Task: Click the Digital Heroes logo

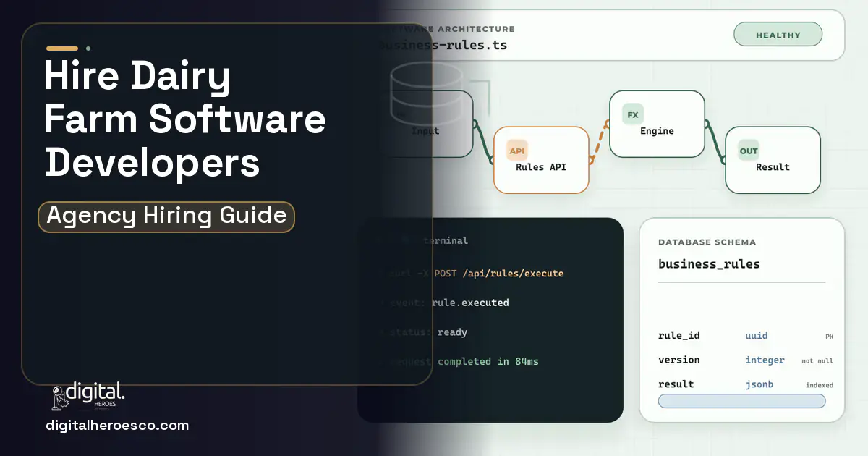Action: point(88,397)
